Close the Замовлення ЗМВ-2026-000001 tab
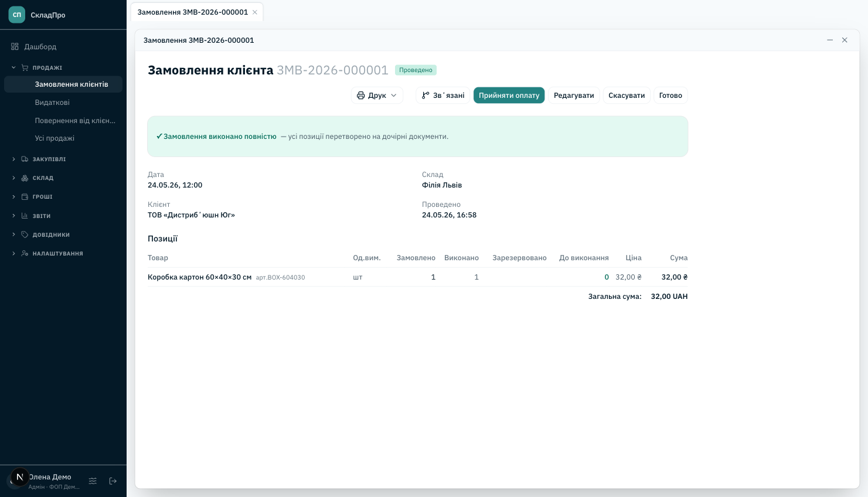This screenshot has width=868, height=497. coord(255,12)
